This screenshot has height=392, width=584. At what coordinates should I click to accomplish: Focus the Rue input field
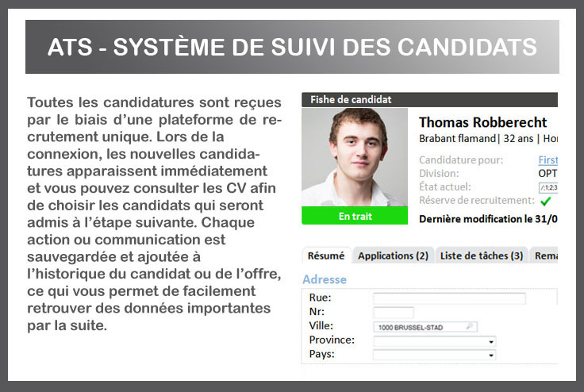(x=449, y=298)
